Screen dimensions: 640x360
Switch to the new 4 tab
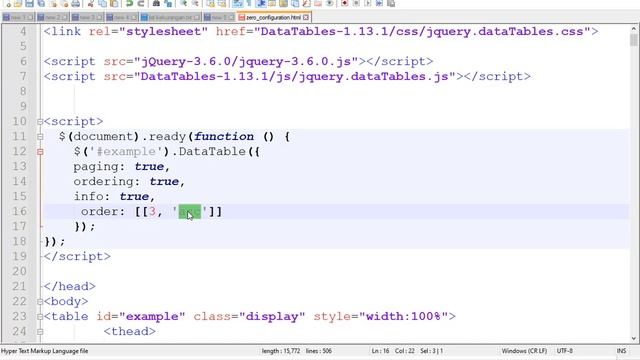(122, 18)
